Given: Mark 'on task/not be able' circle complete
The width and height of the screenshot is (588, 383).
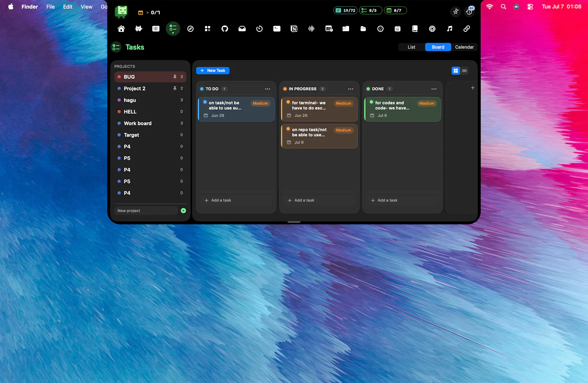Looking at the screenshot, I should pyautogui.click(x=205, y=102).
